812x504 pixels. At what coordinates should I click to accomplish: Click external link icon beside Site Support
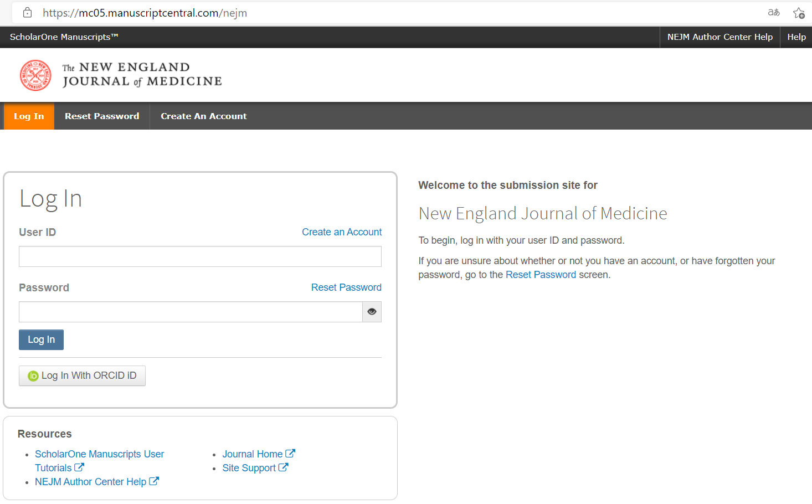coord(283,467)
